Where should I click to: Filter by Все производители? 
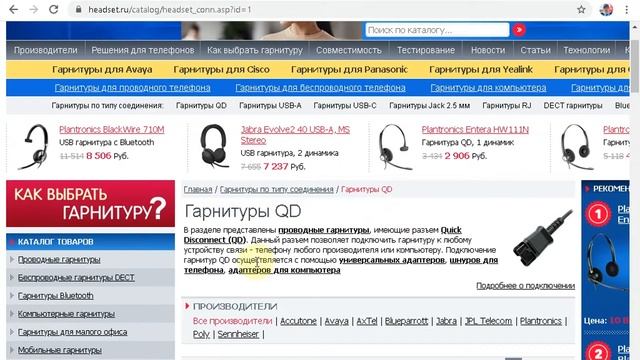232,321
